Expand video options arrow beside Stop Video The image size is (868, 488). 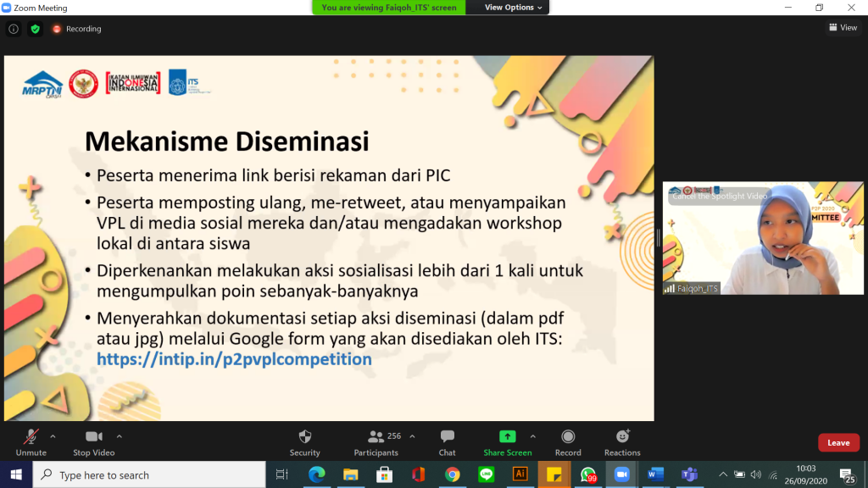pos(119,436)
